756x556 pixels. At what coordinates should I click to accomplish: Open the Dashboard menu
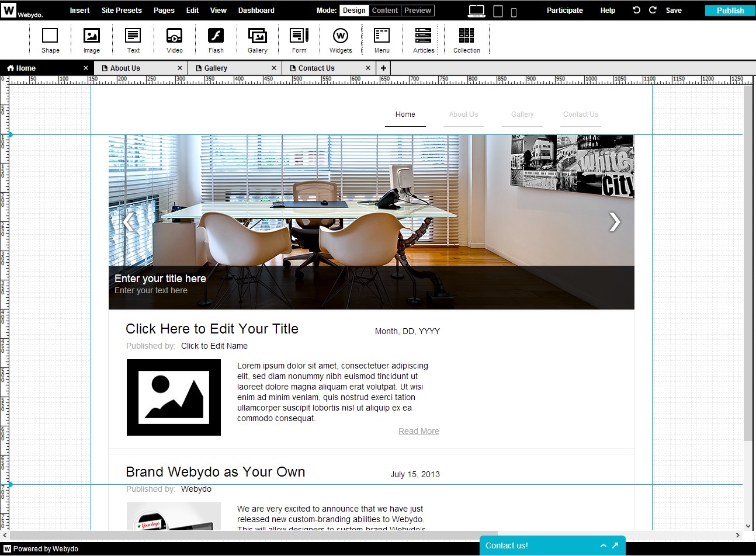(256, 11)
